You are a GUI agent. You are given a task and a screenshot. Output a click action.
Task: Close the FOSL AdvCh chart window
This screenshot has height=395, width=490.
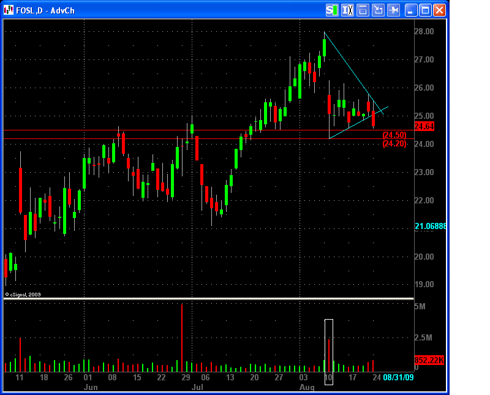pyautogui.click(x=440, y=10)
